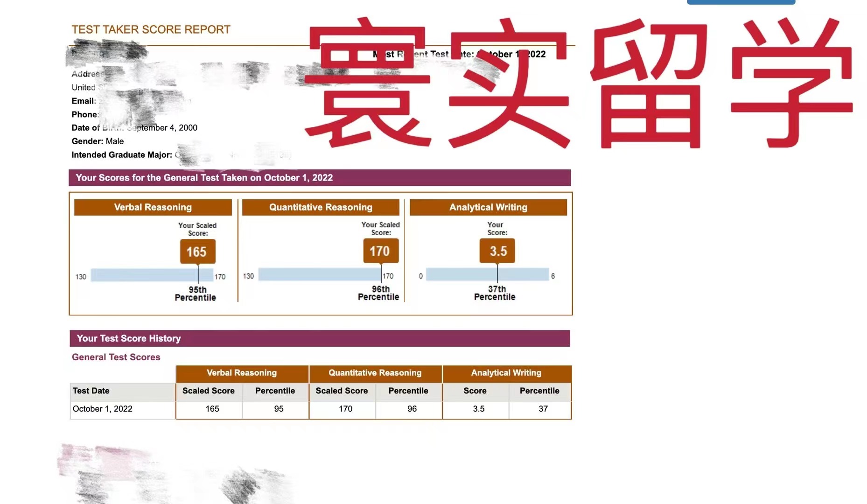Click the "170" maximum label on Verbal bar
The height and width of the screenshot is (504, 867).
tap(220, 277)
